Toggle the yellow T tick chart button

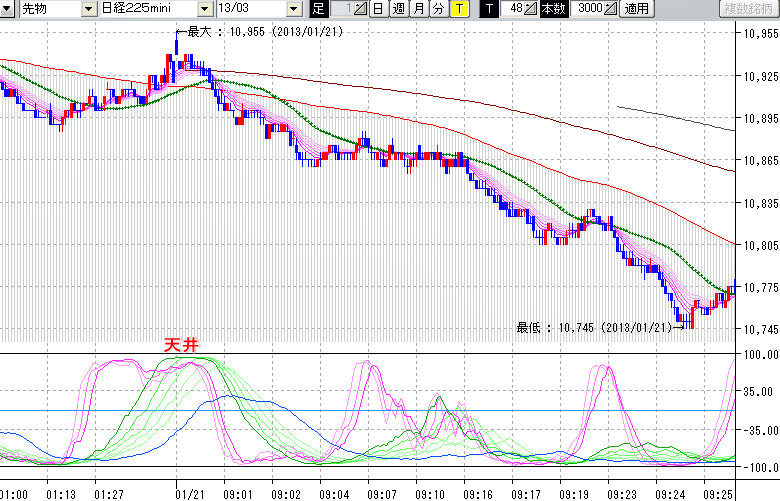tap(458, 9)
